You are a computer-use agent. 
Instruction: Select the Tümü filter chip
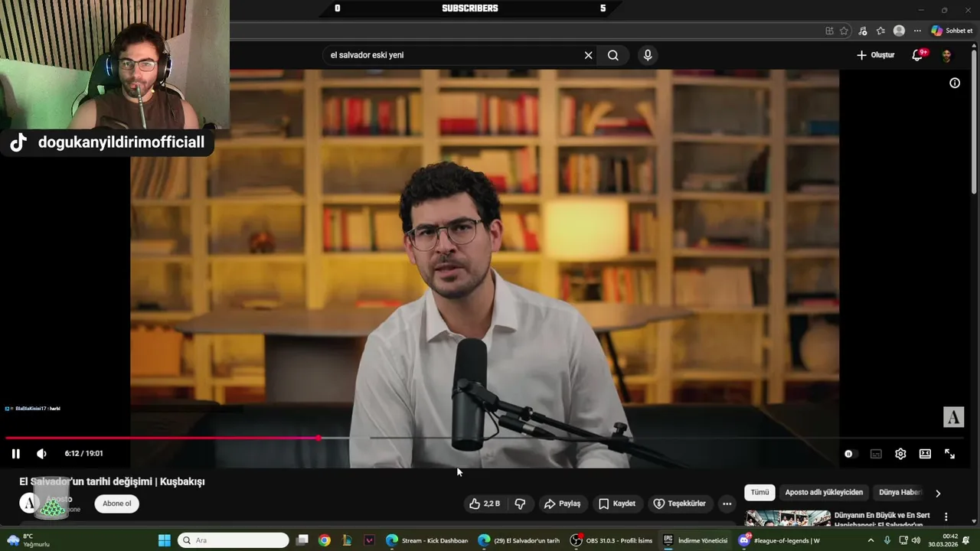[759, 492]
